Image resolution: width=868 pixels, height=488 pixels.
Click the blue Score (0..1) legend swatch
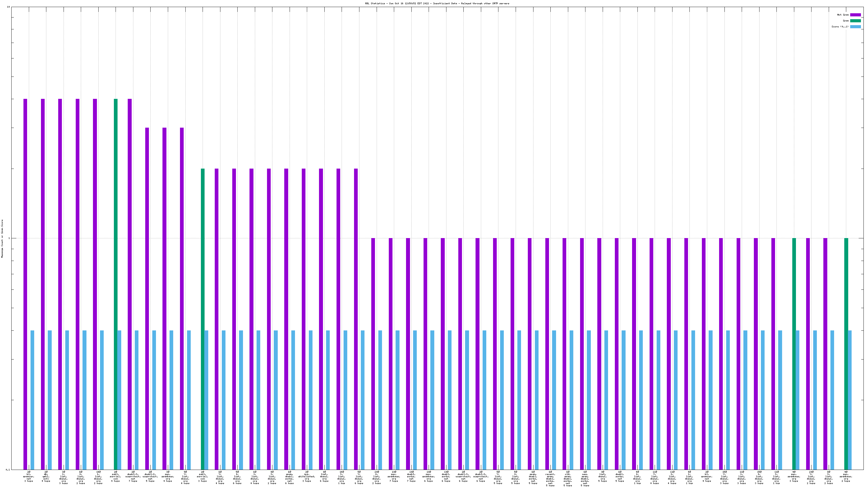point(855,27)
